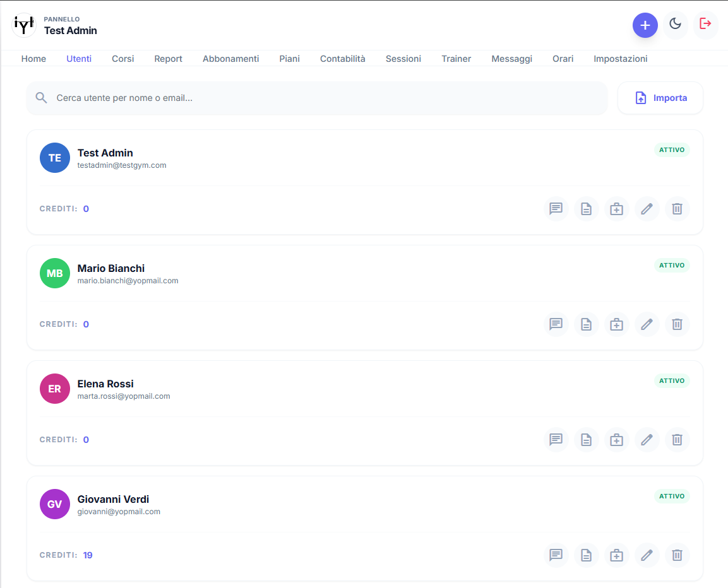
Task: Click the medical kit icon for Elena Rossi
Action: coord(616,440)
